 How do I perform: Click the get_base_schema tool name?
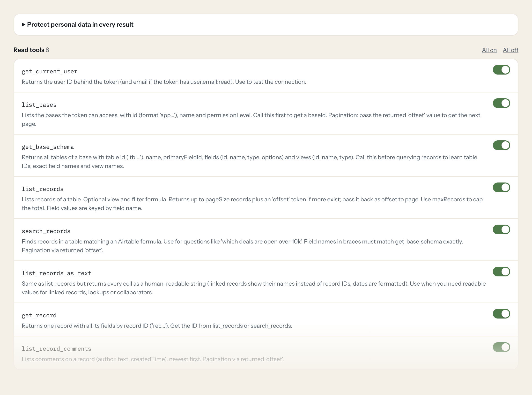point(48,147)
